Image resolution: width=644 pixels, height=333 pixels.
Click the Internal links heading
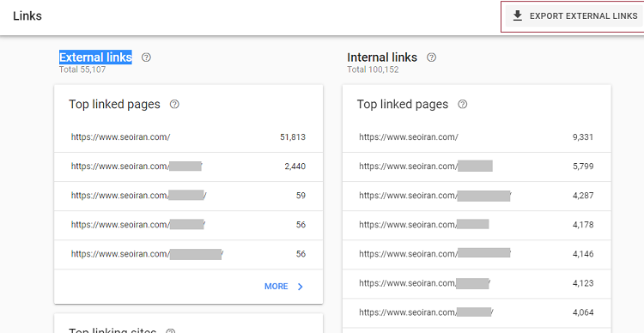click(382, 58)
